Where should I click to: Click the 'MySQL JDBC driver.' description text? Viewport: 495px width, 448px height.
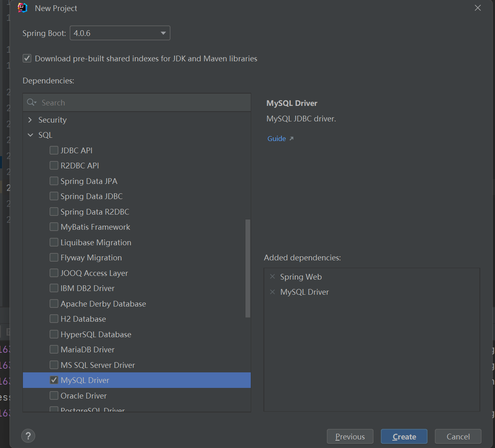click(301, 119)
